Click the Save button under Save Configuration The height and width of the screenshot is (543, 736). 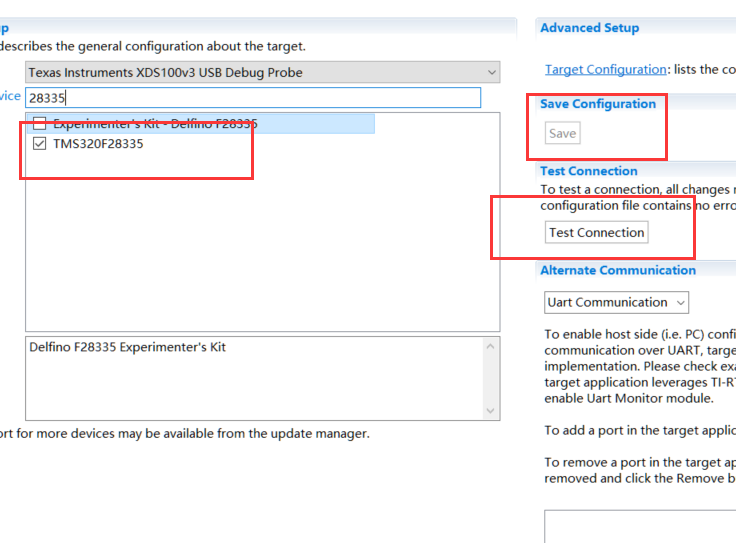(x=562, y=133)
